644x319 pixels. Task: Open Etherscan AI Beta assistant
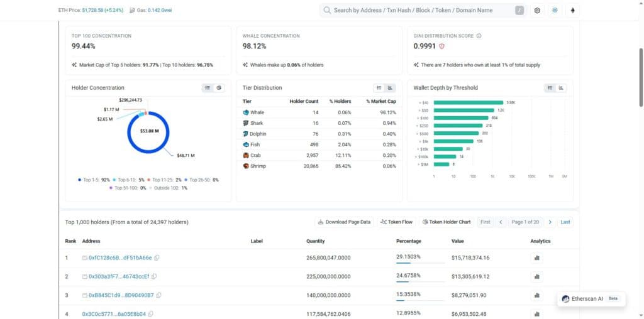pyautogui.click(x=591, y=299)
